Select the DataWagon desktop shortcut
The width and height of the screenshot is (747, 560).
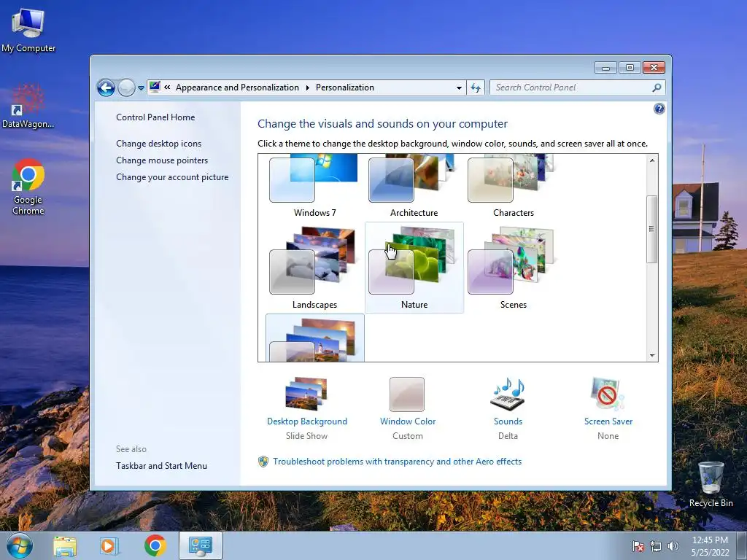pyautogui.click(x=28, y=106)
